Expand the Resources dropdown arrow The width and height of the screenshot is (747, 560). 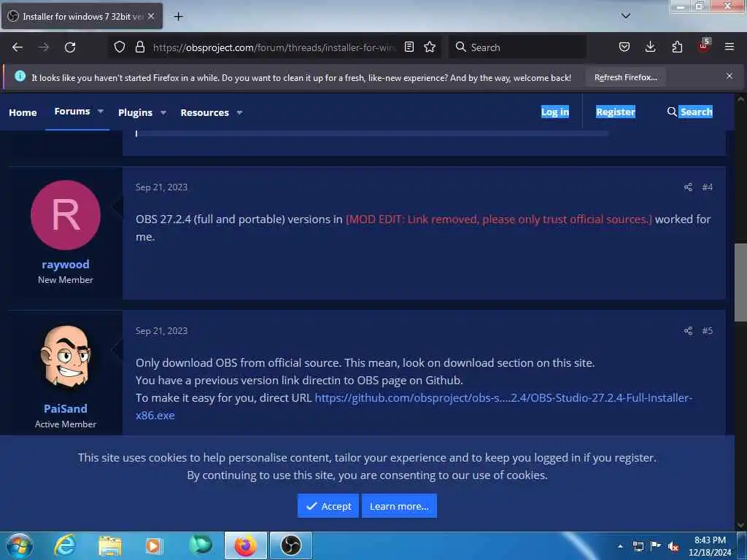click(x=239, y=113)
